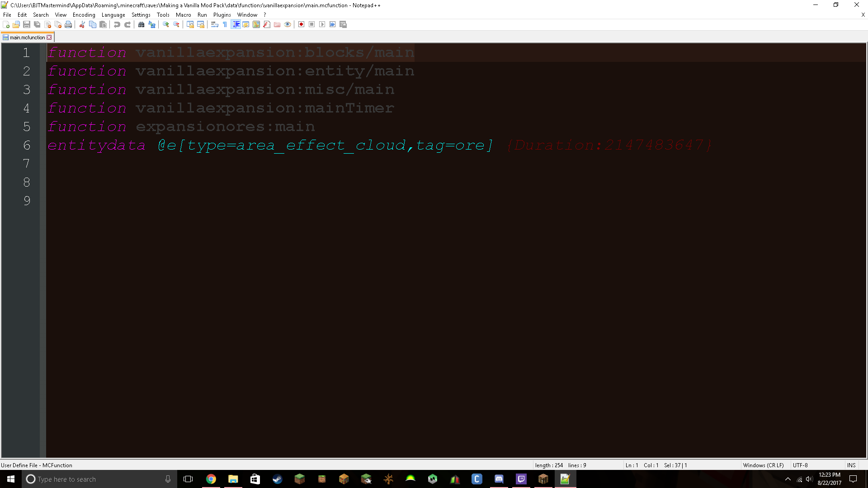Click the New file toolbar icon
The image size is (868, 488).
(x=6, y=24)
